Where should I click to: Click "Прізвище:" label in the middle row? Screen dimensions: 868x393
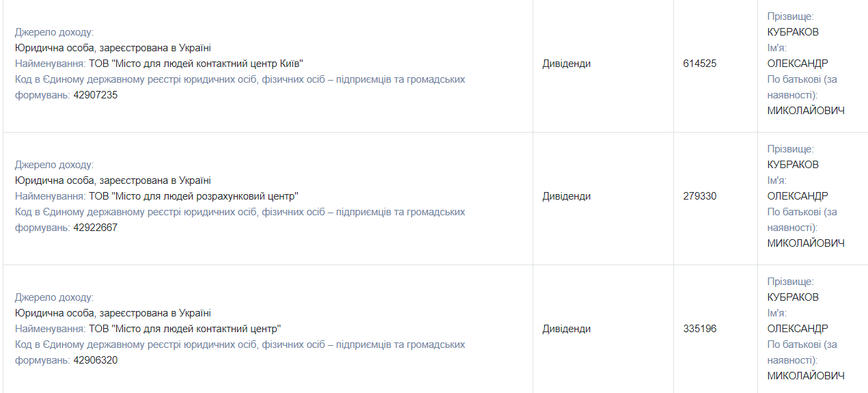(790, 149)
